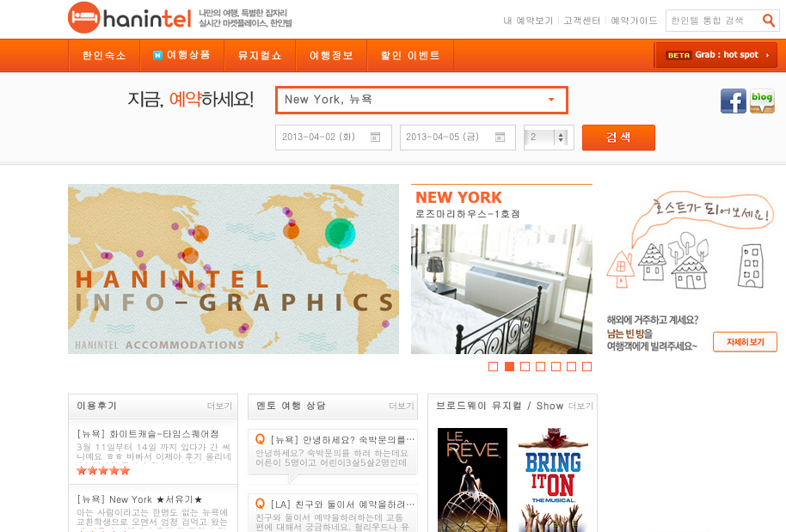Select third slideshow indicator square
This screenshot has width=786, height=532.
pyautogui.click(x=525, y=367)
